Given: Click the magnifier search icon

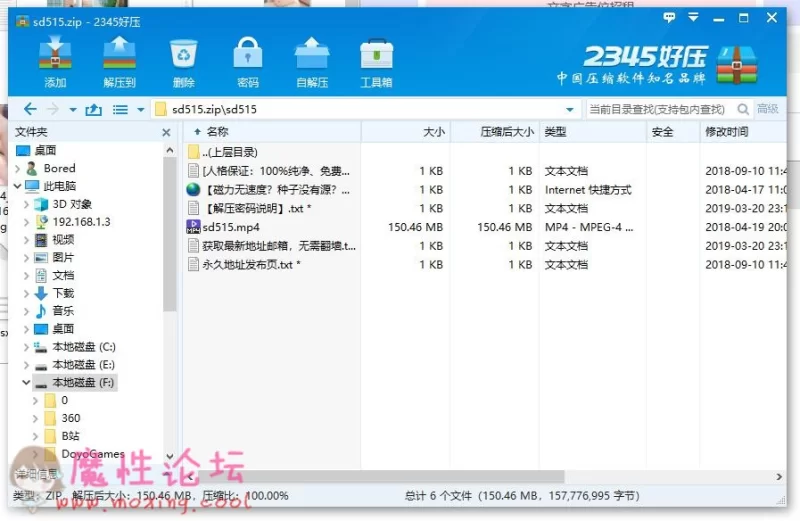Looking at the screenshot, I should [x=743, y=109].
